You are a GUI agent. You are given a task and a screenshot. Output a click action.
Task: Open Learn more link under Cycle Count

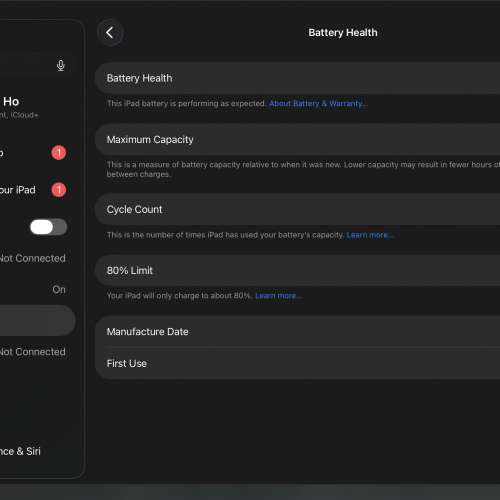(x=370, y=235)
